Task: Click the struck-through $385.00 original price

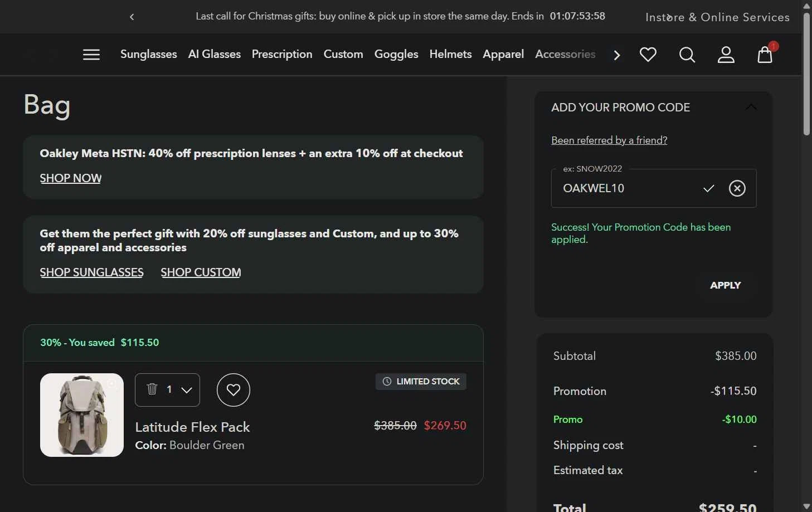Action: point(395,426)
